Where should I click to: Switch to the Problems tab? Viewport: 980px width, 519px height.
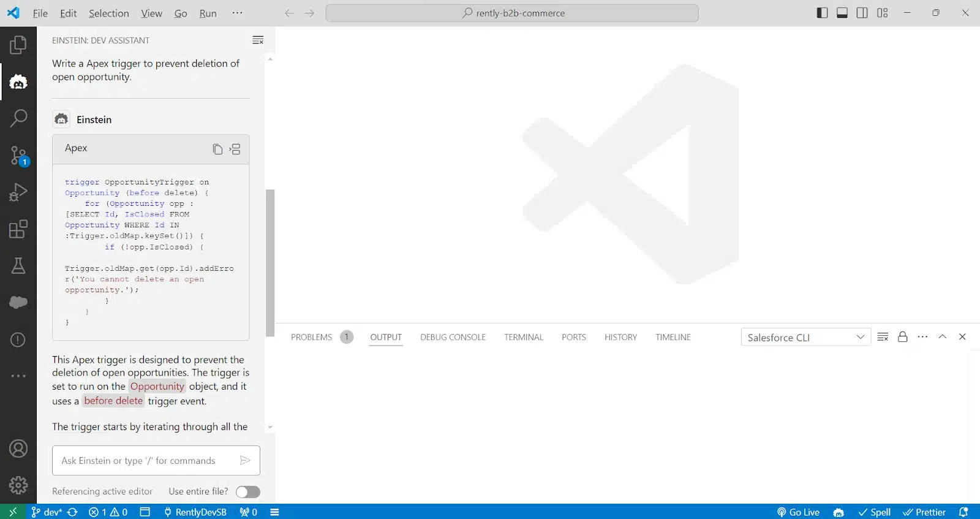[x=322, y=337]
